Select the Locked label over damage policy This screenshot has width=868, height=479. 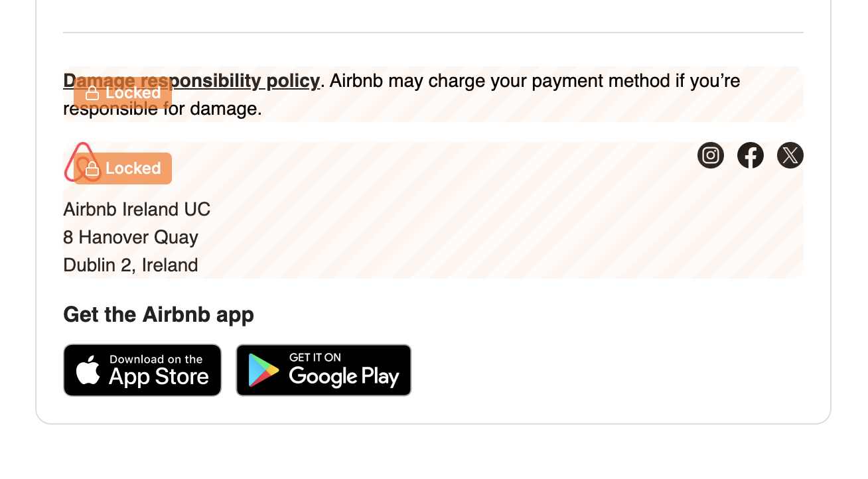(x=133, y=93)
